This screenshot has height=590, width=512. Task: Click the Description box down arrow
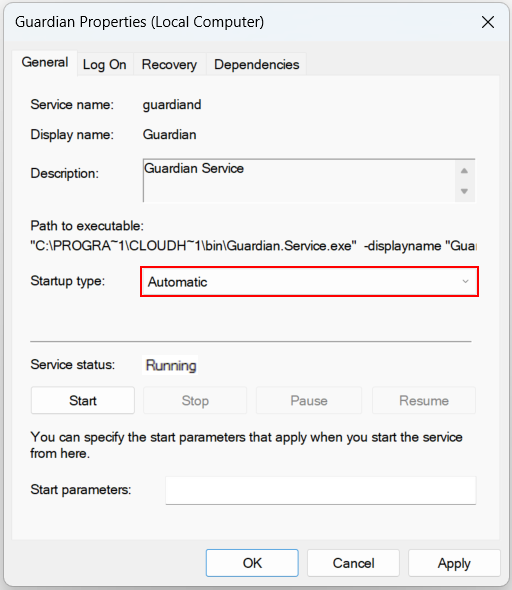(x=465, y=191)
